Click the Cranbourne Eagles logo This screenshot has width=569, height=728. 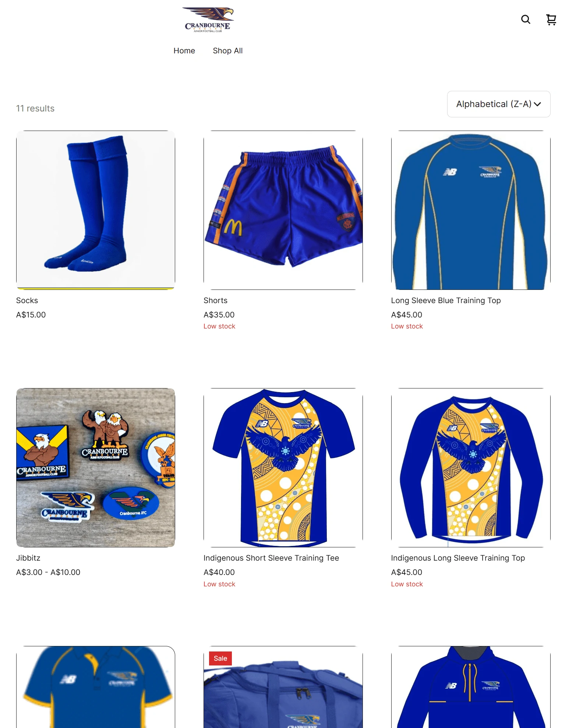(208, 20)
